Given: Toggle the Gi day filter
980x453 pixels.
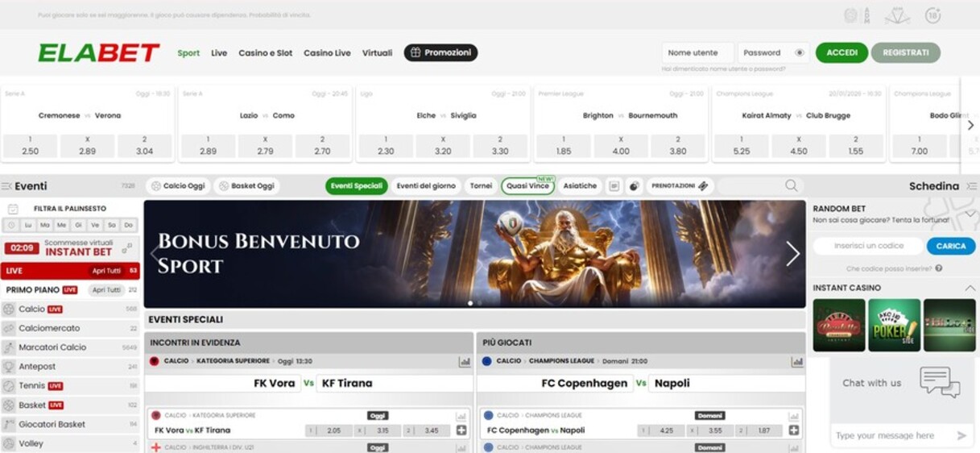Looking at the screenshot, I should coord(79,226).
